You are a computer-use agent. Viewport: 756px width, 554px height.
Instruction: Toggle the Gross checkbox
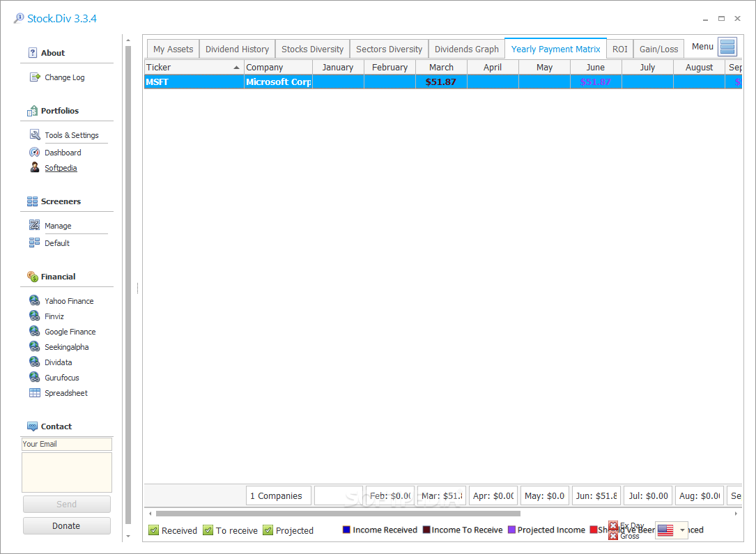pos(613,536)
